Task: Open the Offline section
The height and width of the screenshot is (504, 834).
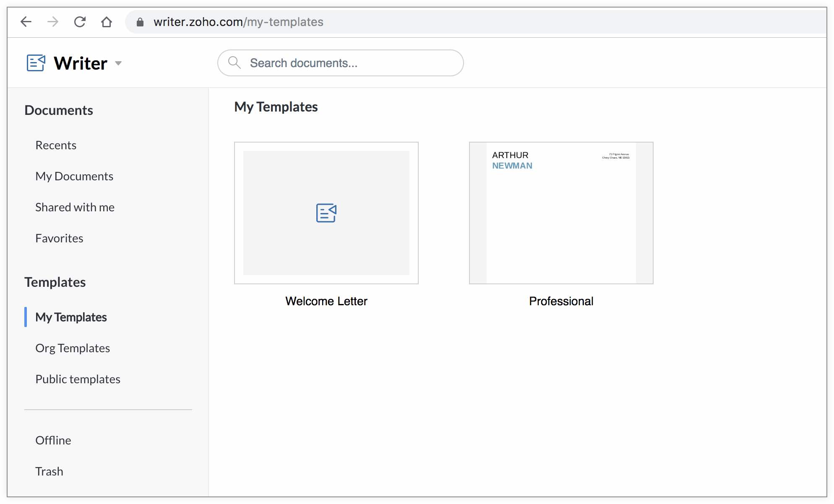Action: pos(53,440)
